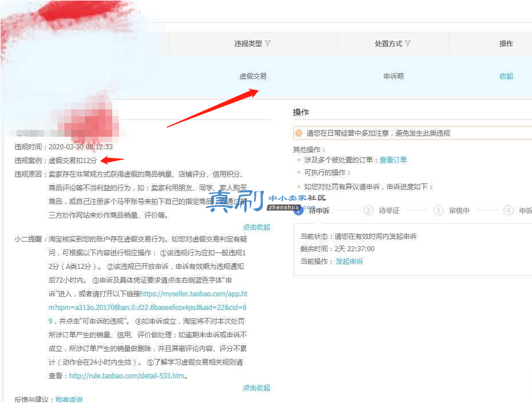Open the myseller.taobao.com appeal URL
532x404 pixels.
pyautogui.click(x=148, y=307)
